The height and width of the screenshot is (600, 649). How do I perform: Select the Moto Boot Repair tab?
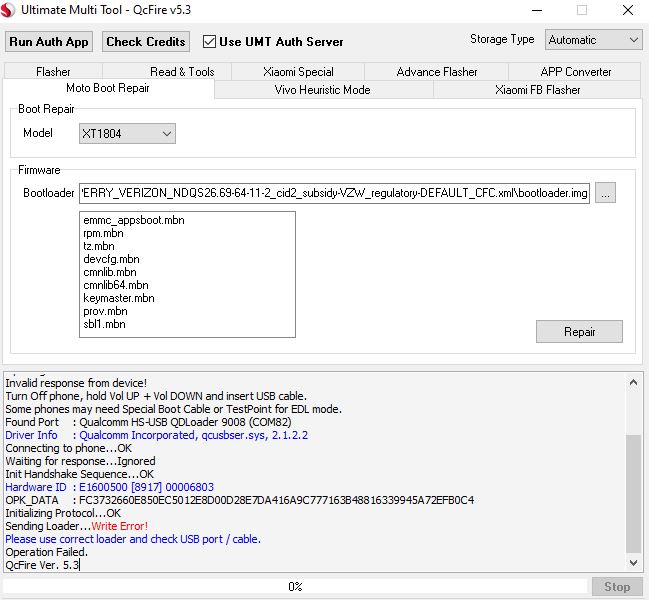click(x=108, y=88)
